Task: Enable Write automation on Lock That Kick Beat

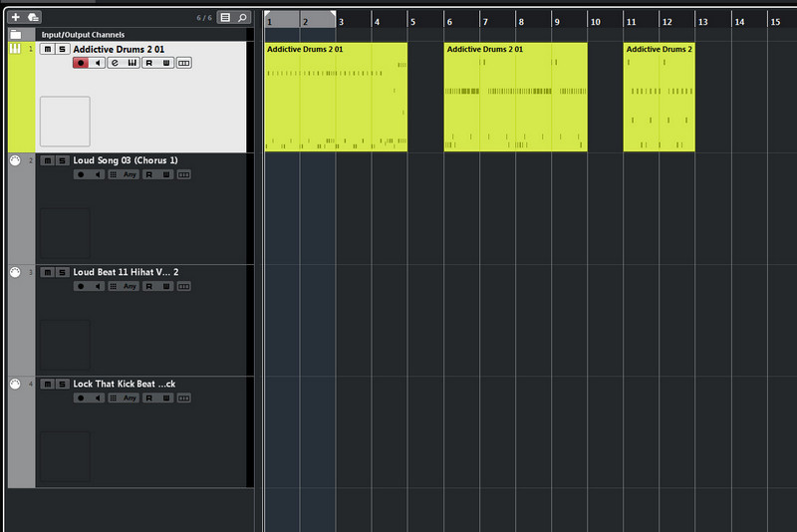Action: [x=166, y=399]
